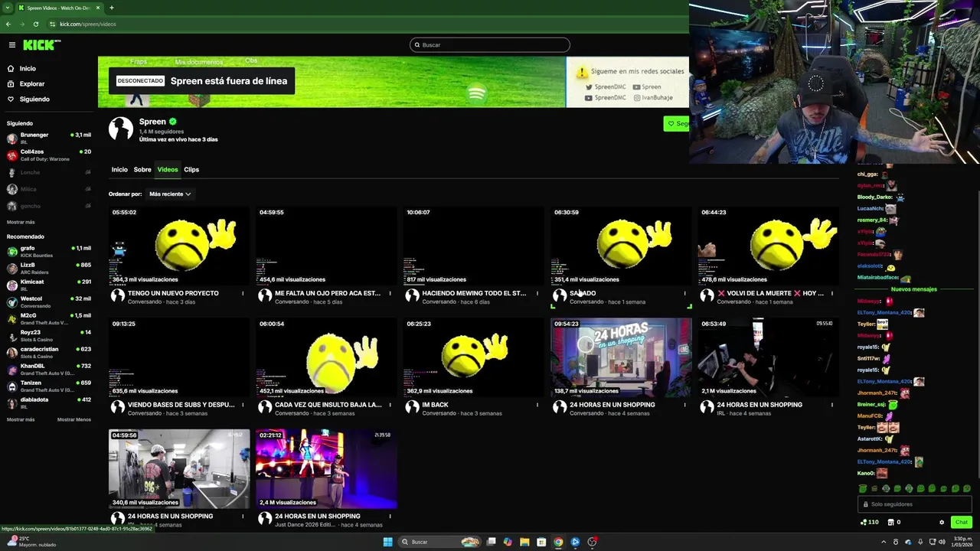980x551 pixels.
Task: Open Siguiendo in the sidebar
Action: pyautogui.click(x=34, y=99)
